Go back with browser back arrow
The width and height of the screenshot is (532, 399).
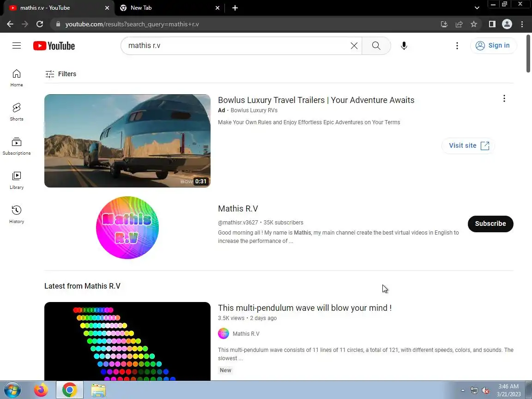click(x=10, y=24)
